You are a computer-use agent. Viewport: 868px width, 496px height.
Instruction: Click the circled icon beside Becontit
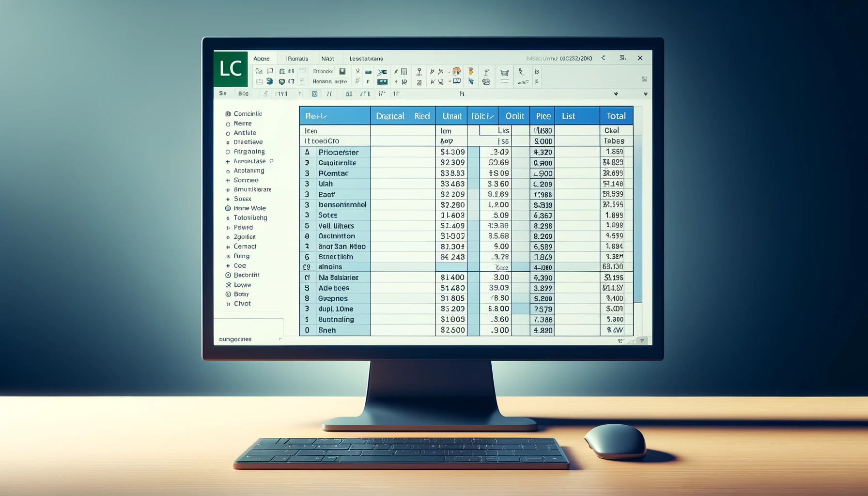click(228, 275)
